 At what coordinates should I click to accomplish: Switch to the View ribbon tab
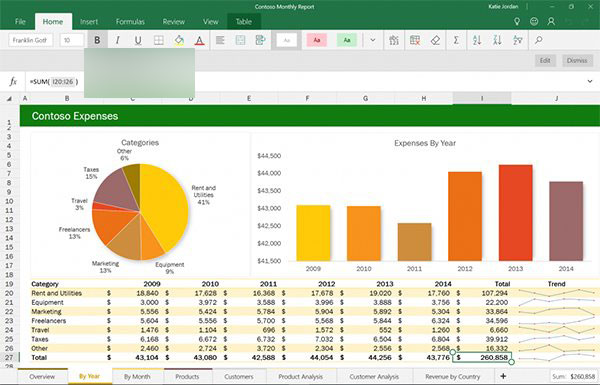(x=210, y=22)
